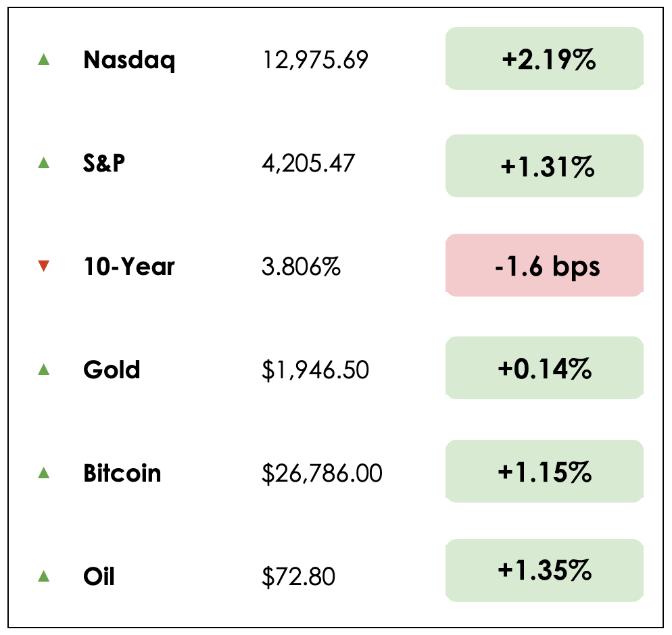Click the green up arrow beside Oil

click(x=44, y=576)
